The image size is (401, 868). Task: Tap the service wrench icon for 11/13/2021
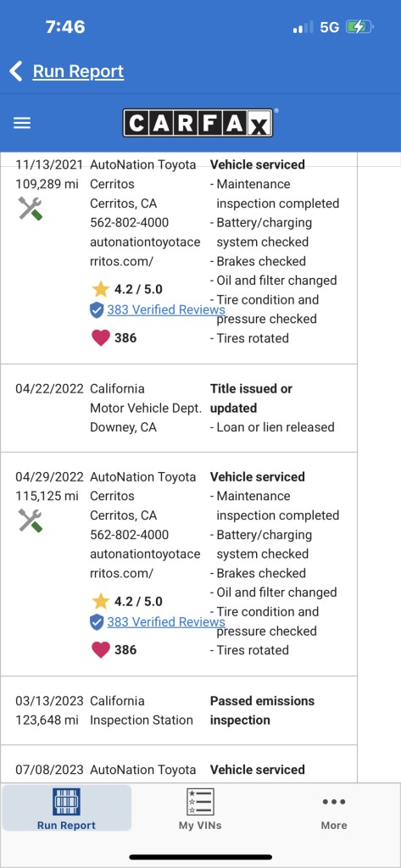pos(30,209)
